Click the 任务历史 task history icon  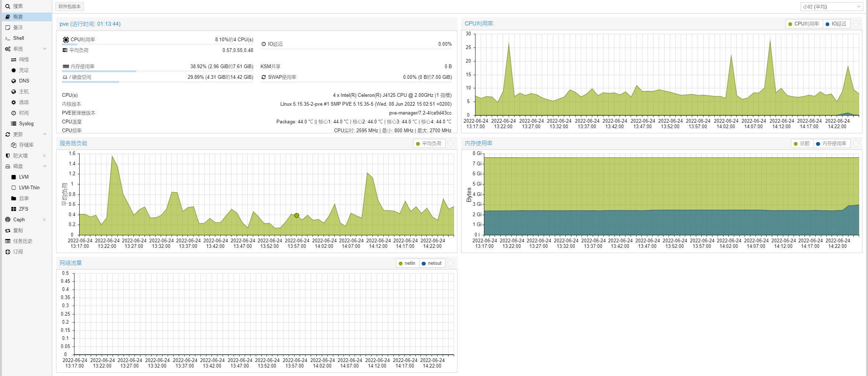point(8,241)
